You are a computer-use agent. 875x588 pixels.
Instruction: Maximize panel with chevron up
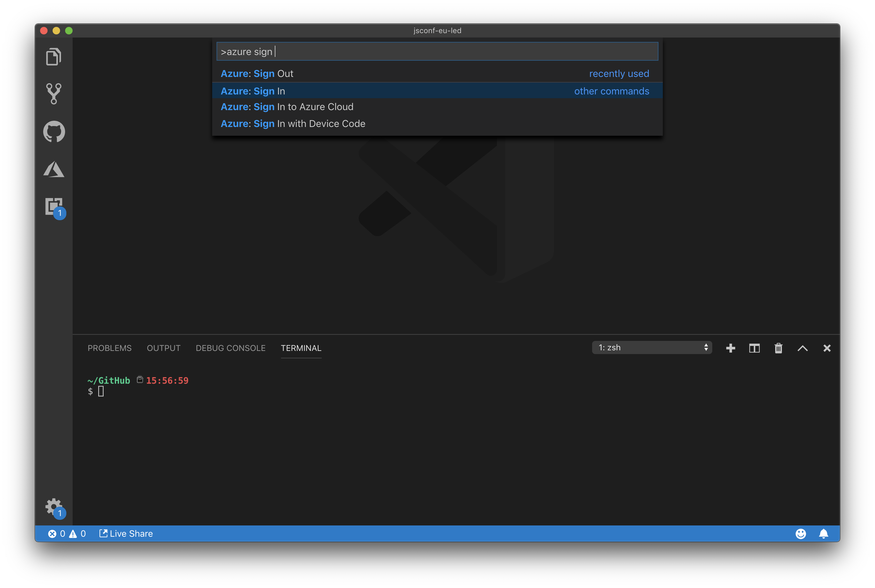click(802, 348)
